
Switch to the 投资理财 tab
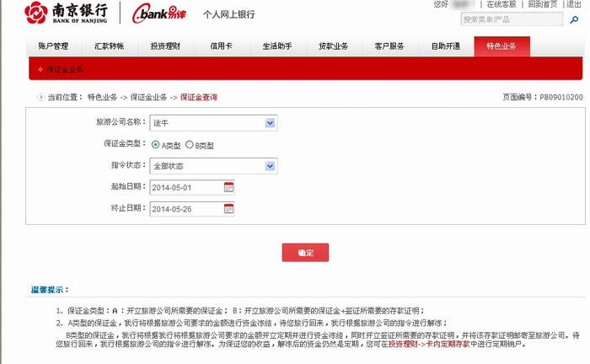pos(165,47)
